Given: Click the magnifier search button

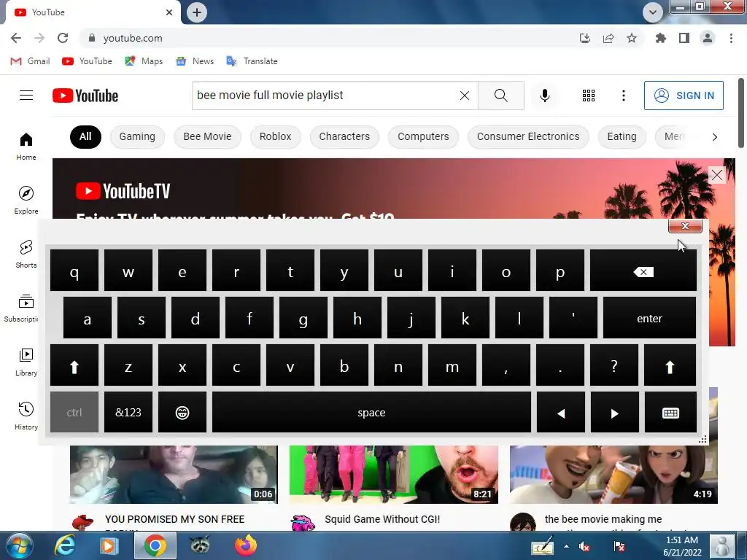Looking at the screenshot, I should (x=500, y=96).
